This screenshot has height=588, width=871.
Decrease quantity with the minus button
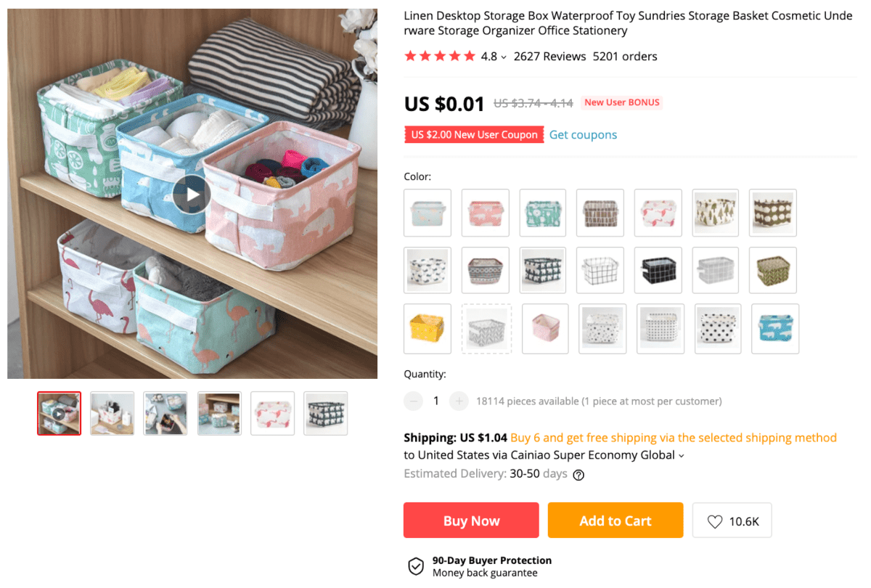(414, 401)
